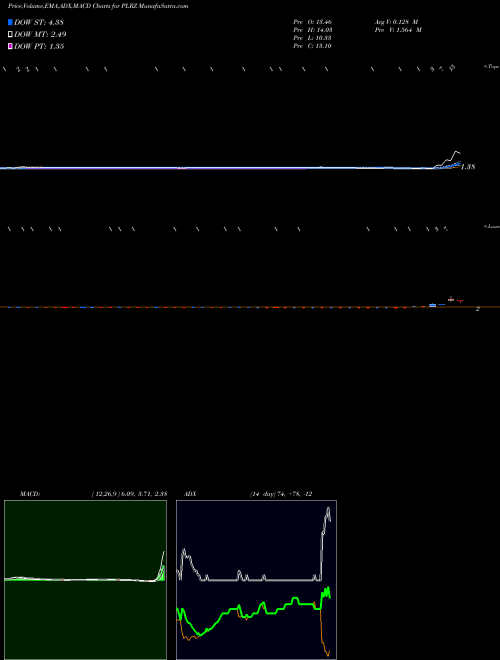This screenshot has width=500, height=660.
Task: Click the magenta DOW PT legend swatch
Action: [10, 46]
